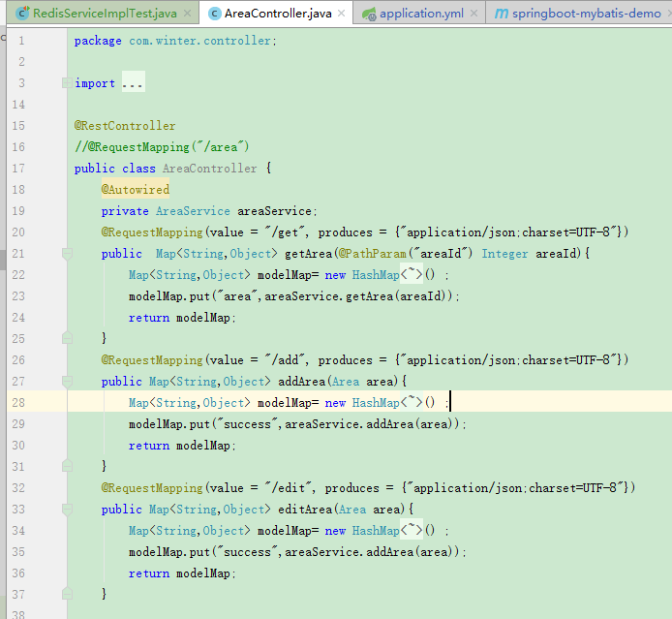The height and width of the screenshot is (619, 672).
Task: Click "success" string on line 29
Action: [247, 424]
